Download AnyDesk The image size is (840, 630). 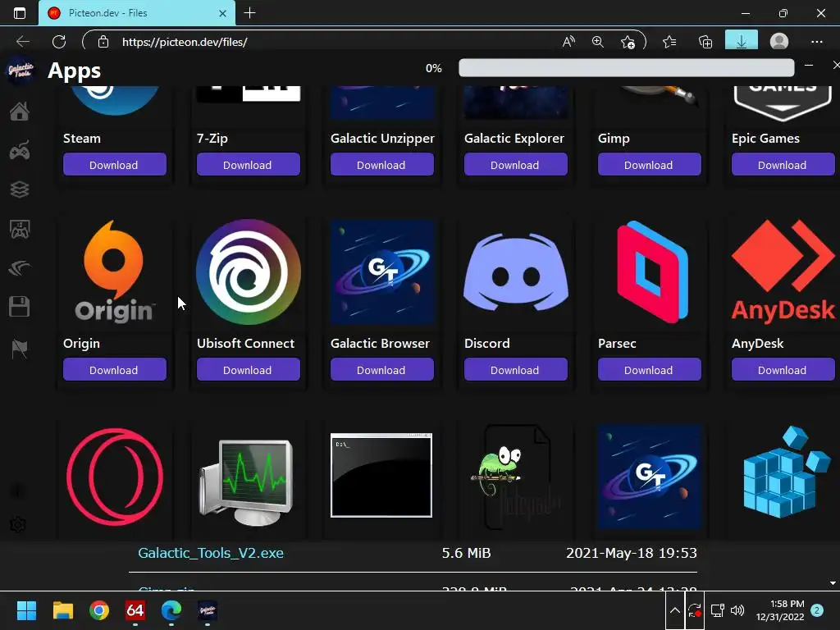pos(783,370)
